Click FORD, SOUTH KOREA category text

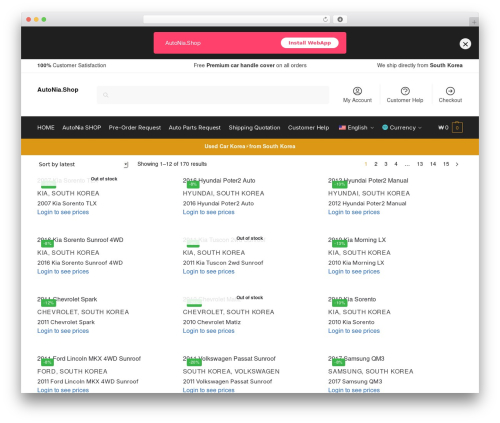pos(72,371)
